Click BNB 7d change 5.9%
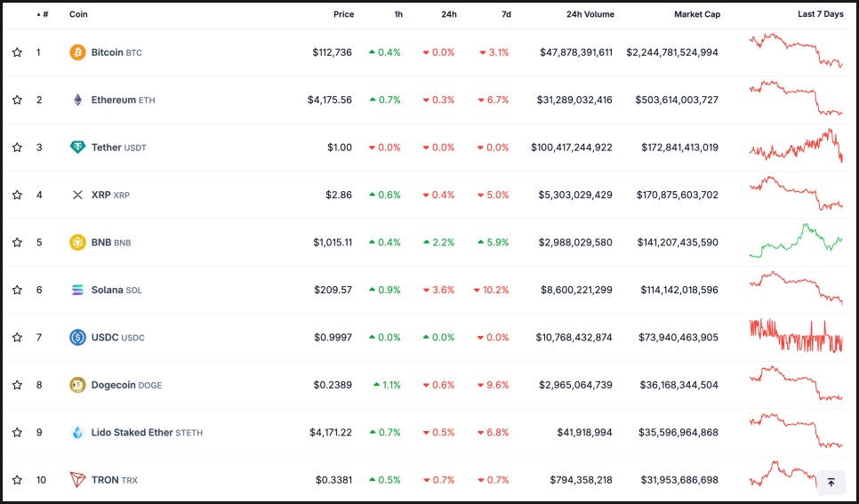This screenshot has height=504, width=859. click(x=494, y=242)
